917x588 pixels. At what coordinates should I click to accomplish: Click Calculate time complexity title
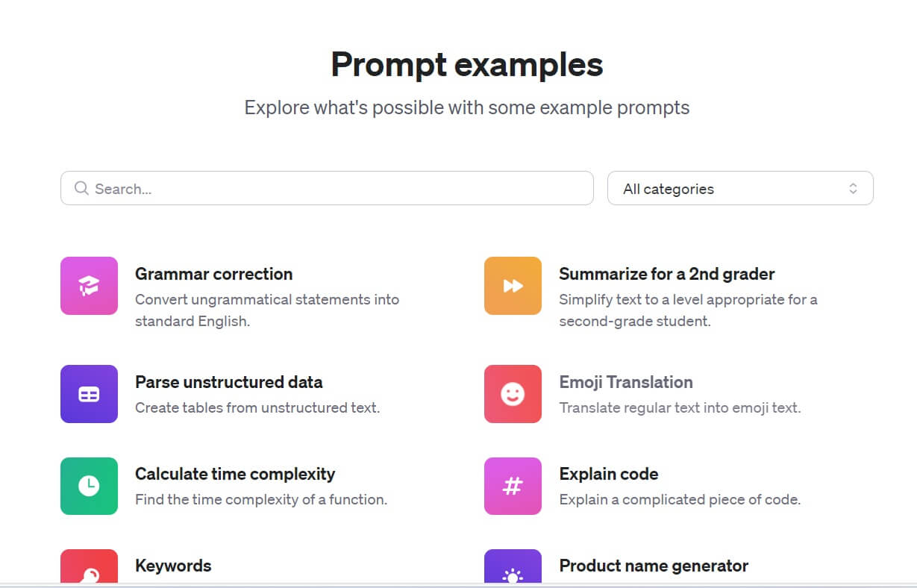pyautogui.click(x=235, y=474)
